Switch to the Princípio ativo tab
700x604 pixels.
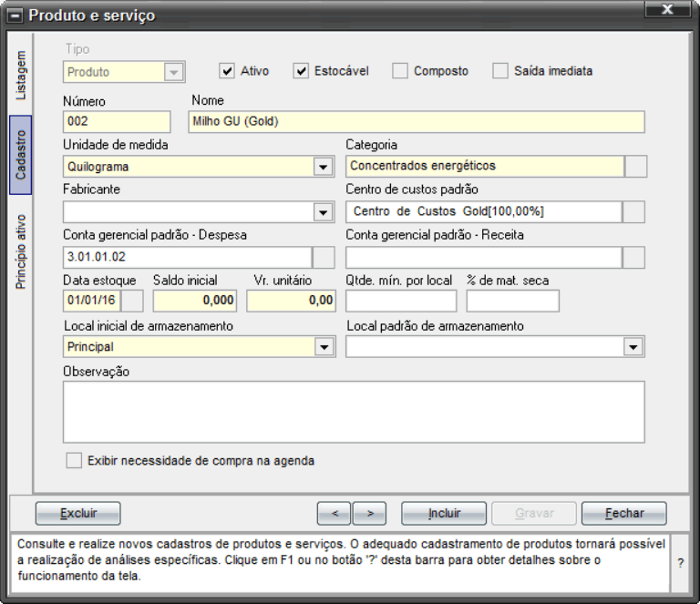tap(21, 252)
